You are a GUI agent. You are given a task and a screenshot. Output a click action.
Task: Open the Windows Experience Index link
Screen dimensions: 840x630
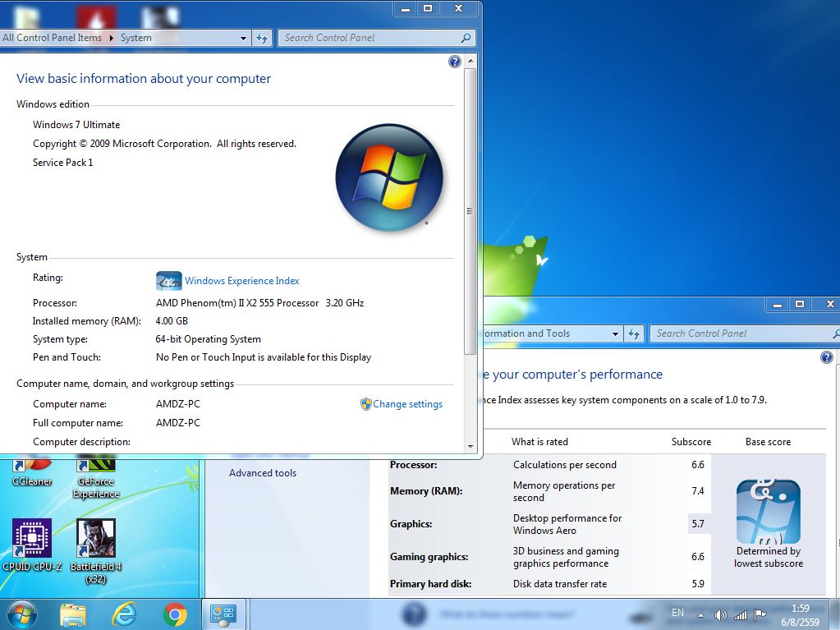242,281
